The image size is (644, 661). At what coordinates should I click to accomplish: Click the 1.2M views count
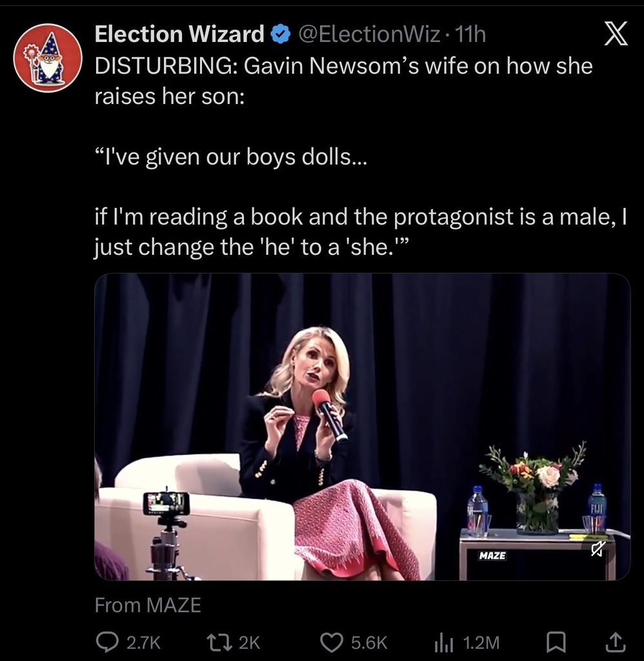[x=481, y=642]
